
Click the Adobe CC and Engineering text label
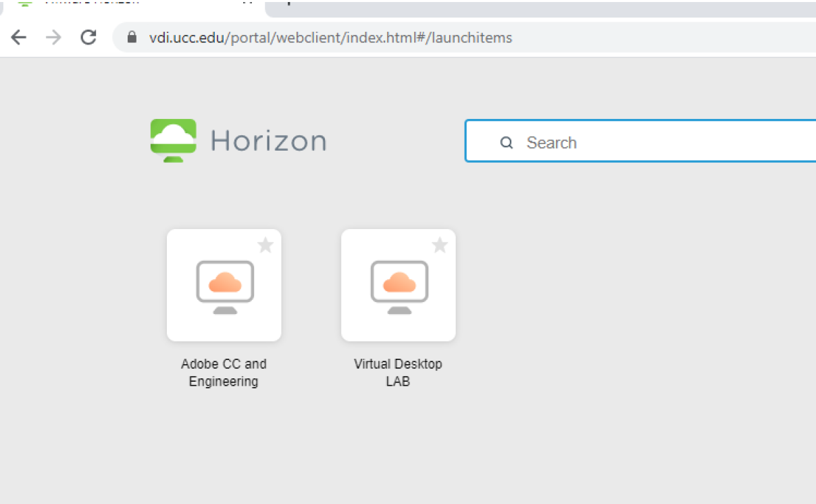click(224, 372)
